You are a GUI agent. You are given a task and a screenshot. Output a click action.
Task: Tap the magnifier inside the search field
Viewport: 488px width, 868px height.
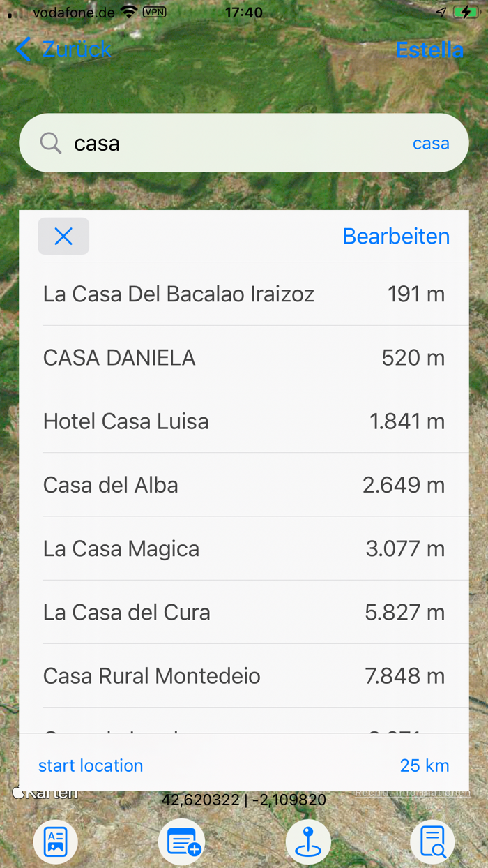(x=49, y=142)
